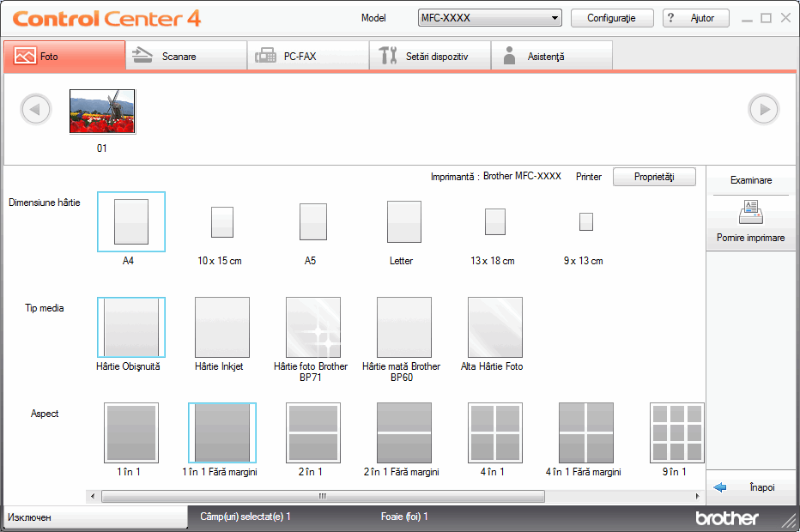
Task: Select the 4 în 1 layout
Action: [495, 433]
